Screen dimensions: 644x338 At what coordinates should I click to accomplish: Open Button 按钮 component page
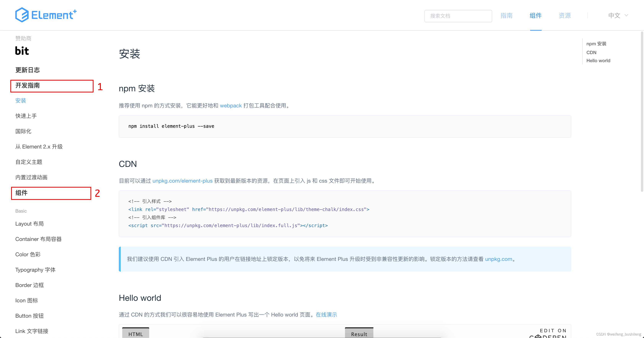[30, 316]
